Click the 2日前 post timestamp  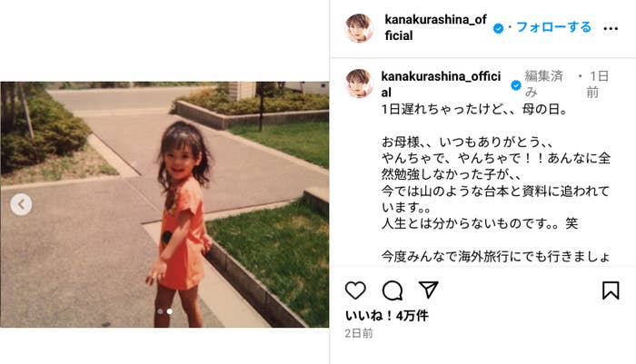click(x=359, y=333)
